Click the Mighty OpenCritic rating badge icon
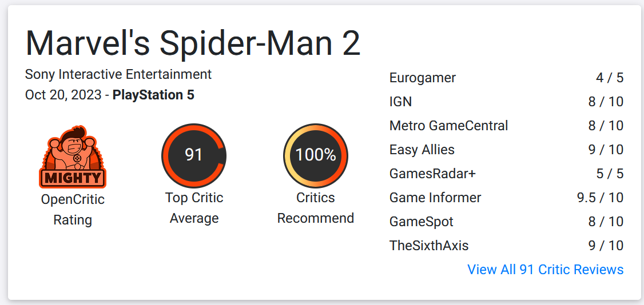644x305 pixels. (73, 156)
